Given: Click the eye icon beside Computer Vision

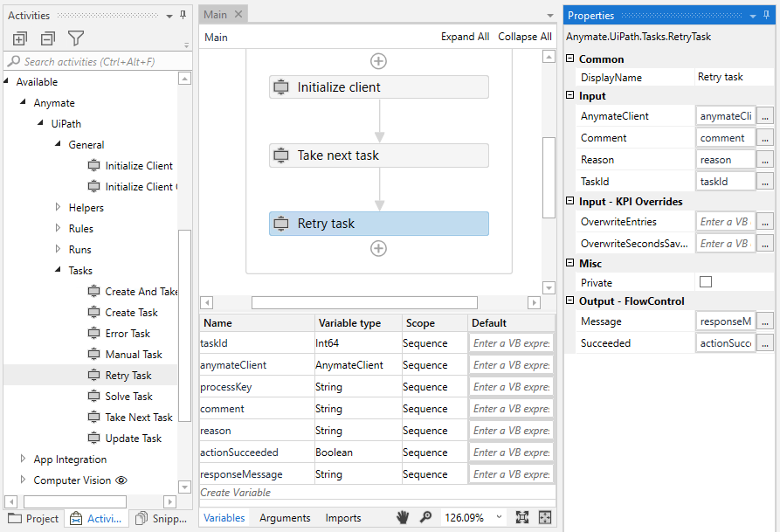Looking at the screenshot, I should [x=121, y=480].
